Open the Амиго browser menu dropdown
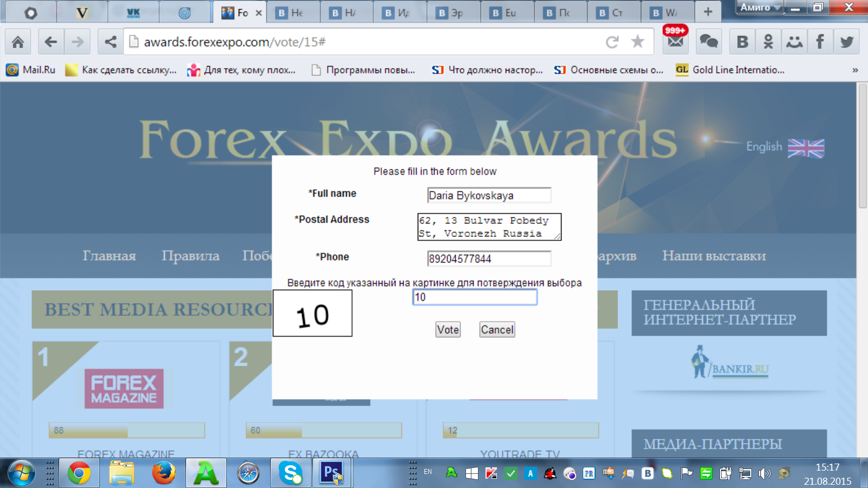This screenshot has width=868, height=488. (759, 8)
